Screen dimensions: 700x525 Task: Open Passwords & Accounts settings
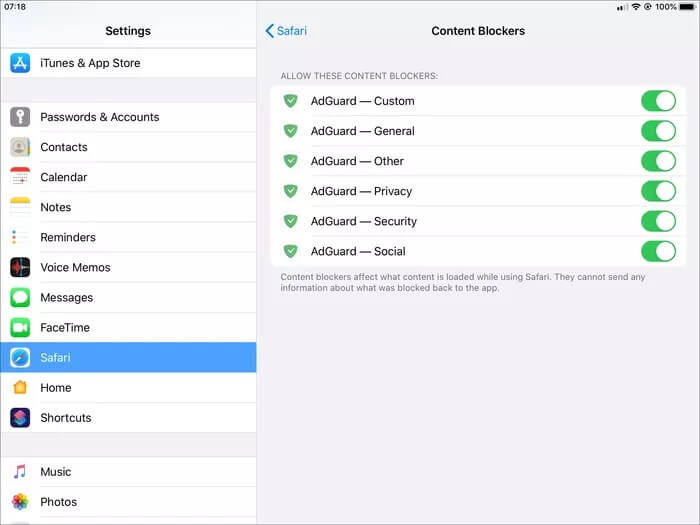click(x=129, y=117)
